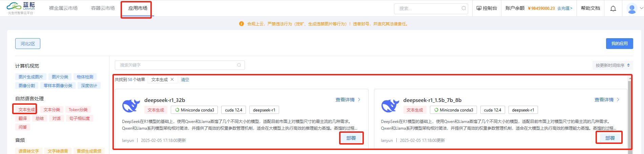
Task: Toggle 文本生成 category in sidebar
Action: pyautogui.click(x=27, y=109)
